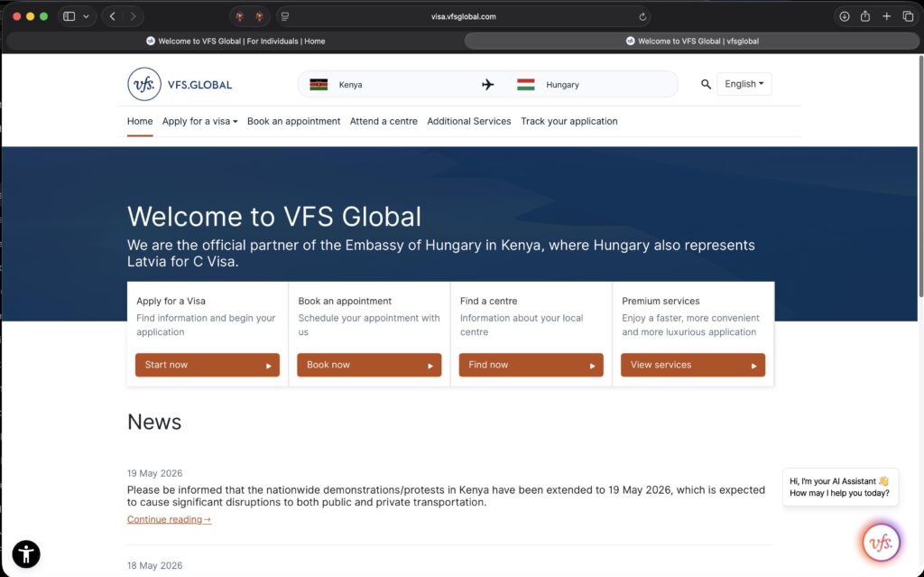Show Safari tab overview

908,16
